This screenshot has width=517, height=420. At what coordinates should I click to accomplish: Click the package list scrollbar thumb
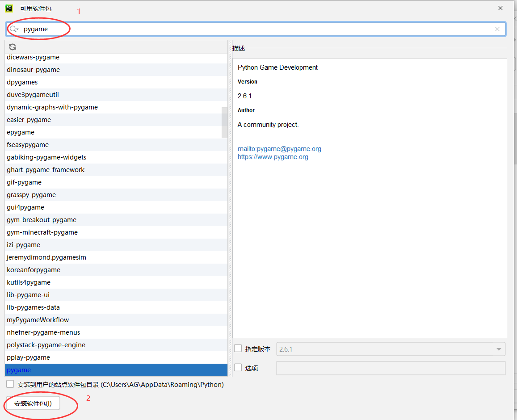224,122
